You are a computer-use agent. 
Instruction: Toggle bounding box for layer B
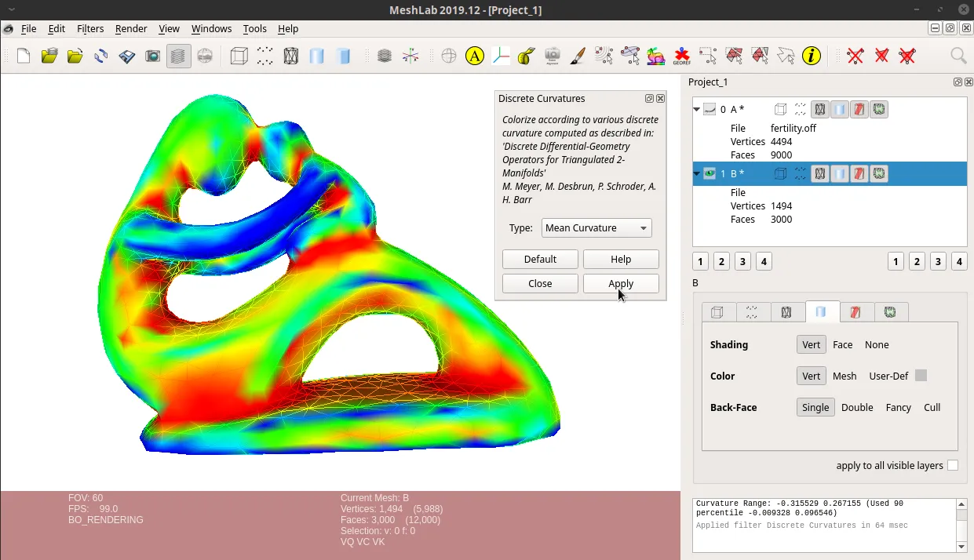[781, 173]
